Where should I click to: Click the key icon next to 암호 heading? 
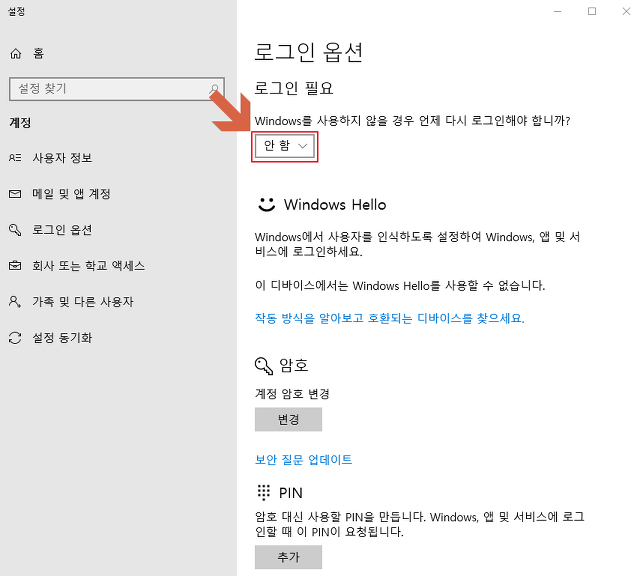coord(264,365)
